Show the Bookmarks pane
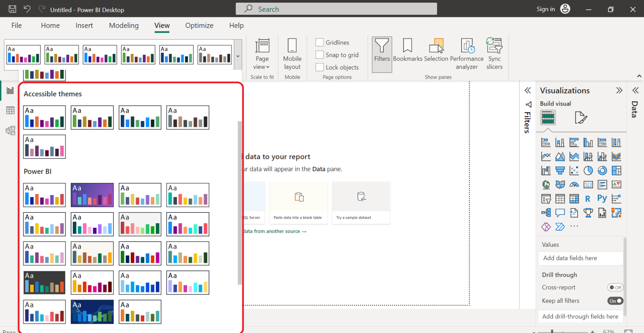Image resolution: width=644 pixels, height=333 pixels. (407, 50)
